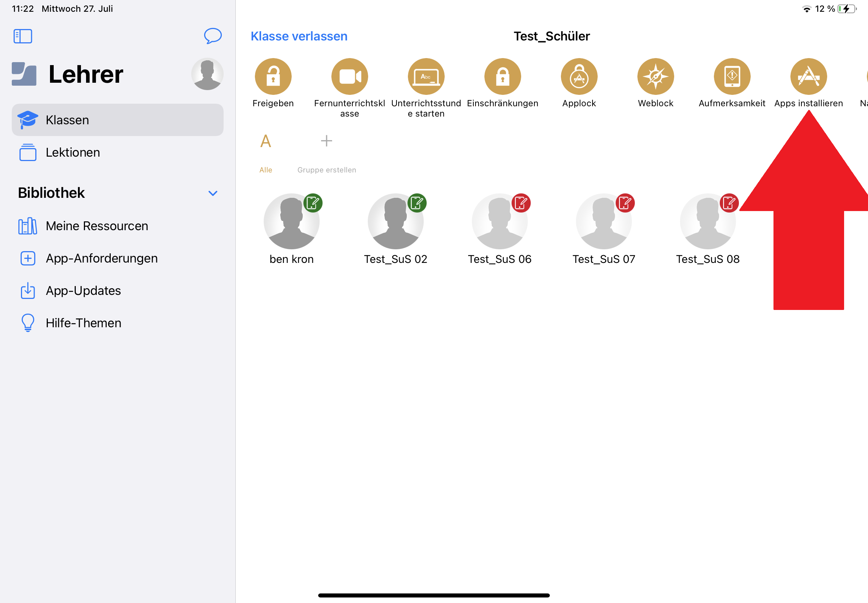Viewport: 868px width, 603px height.
Task: Collapse the Bibliothek section chevron
Action: pyautogui.click(x=213, y=193)
